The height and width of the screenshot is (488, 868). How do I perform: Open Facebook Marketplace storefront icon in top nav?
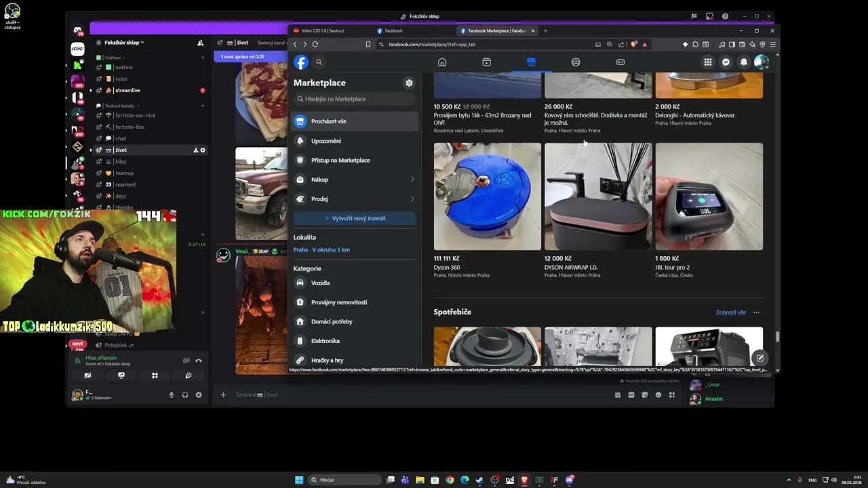pyautogui.click(x=531, y=62)
